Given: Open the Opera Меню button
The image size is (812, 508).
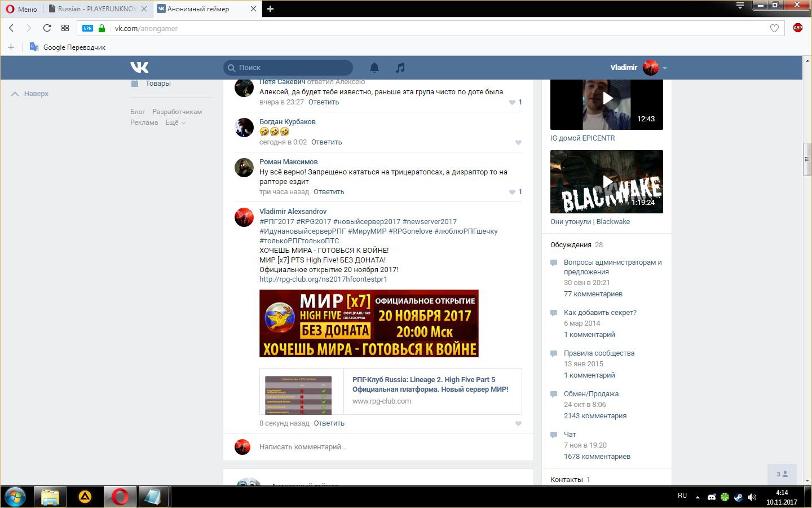Looking at the screenshot, I should click(x=21, y=8).
